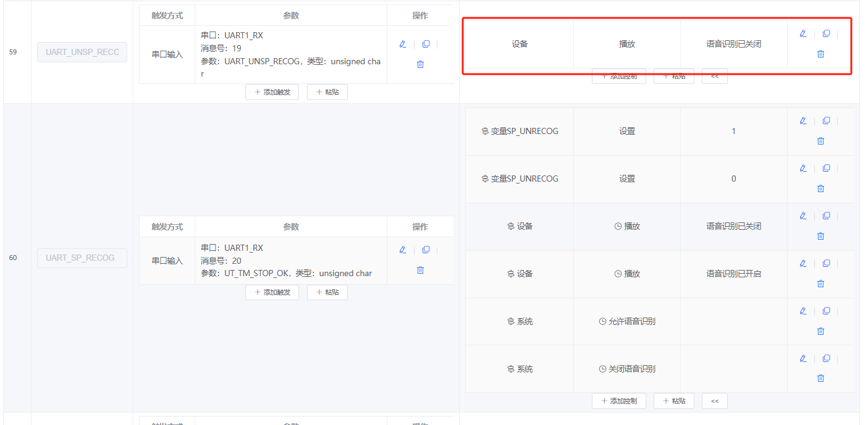Edit the highlighted 语音识别已关闭 playback control
The height and width of the screenshot is (425, 868).
803,34
